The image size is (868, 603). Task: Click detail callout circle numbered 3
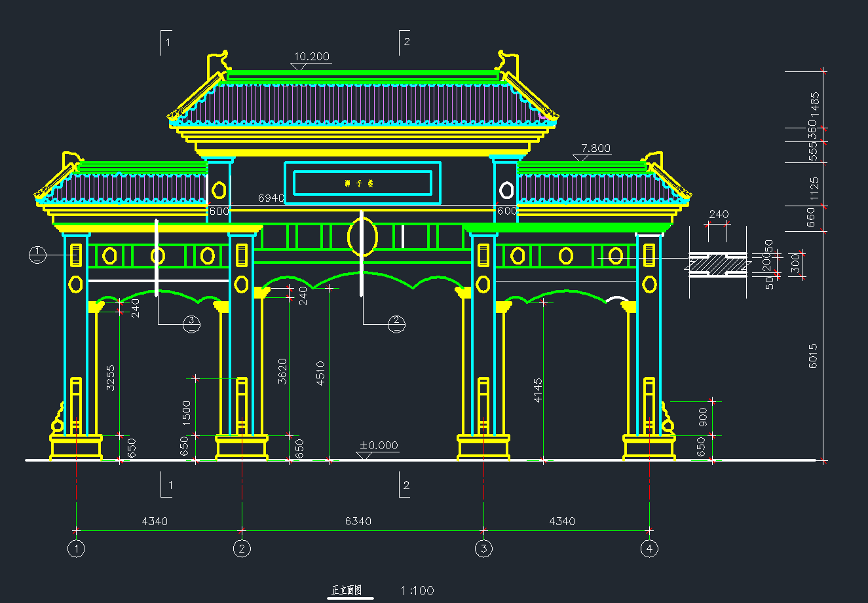(x=191, y=323)
